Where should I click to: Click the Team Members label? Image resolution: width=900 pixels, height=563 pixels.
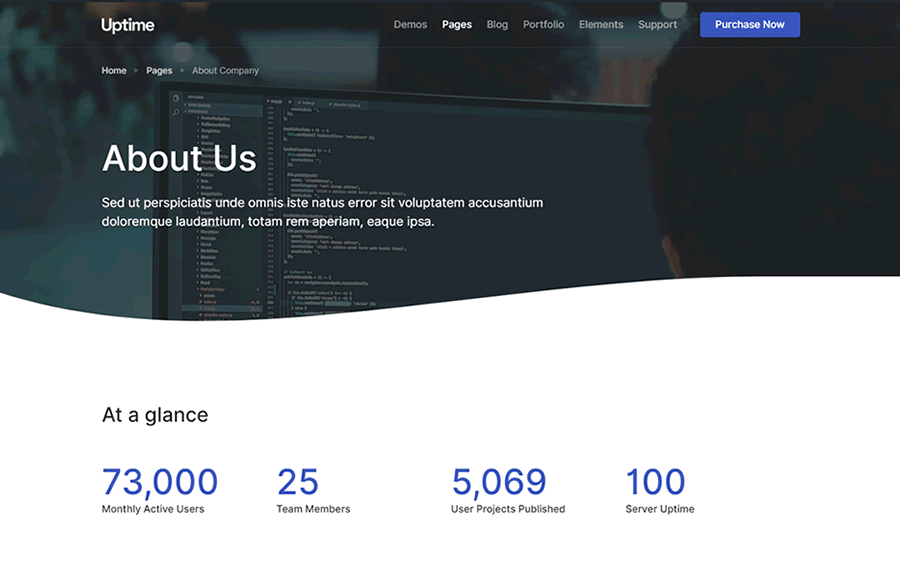pyautogui.click(x=313, y=509)
